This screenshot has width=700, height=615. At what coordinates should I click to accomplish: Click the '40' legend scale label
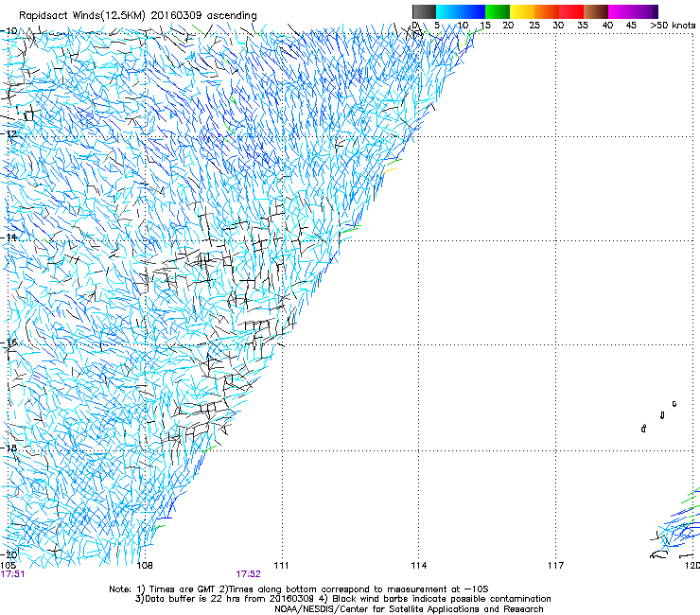(x=607, y=25)
